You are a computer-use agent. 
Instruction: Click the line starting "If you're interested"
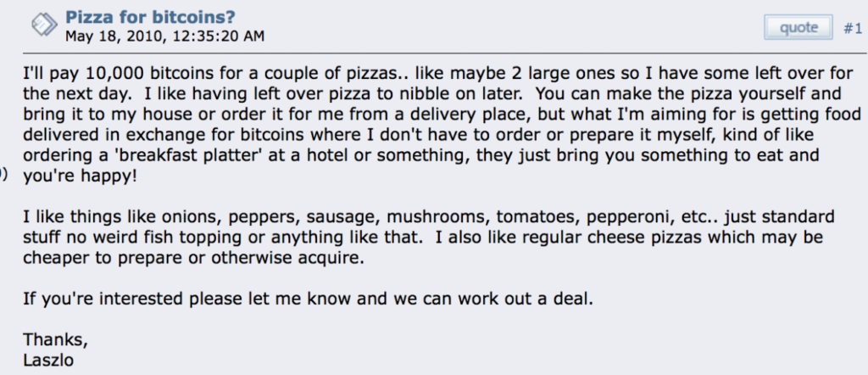(308, 299)
